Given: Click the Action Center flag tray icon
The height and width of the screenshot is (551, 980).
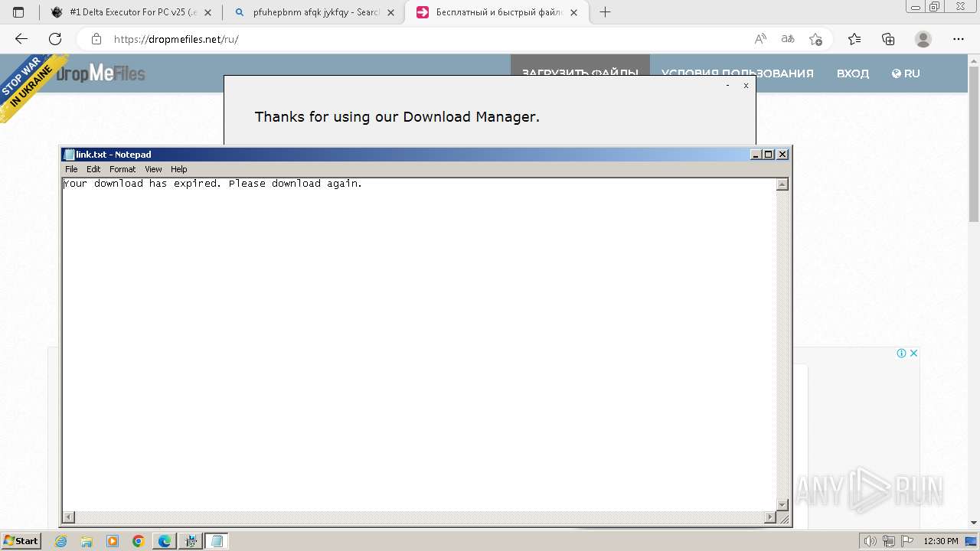Looking at the screenshot, I should [907, 541].
